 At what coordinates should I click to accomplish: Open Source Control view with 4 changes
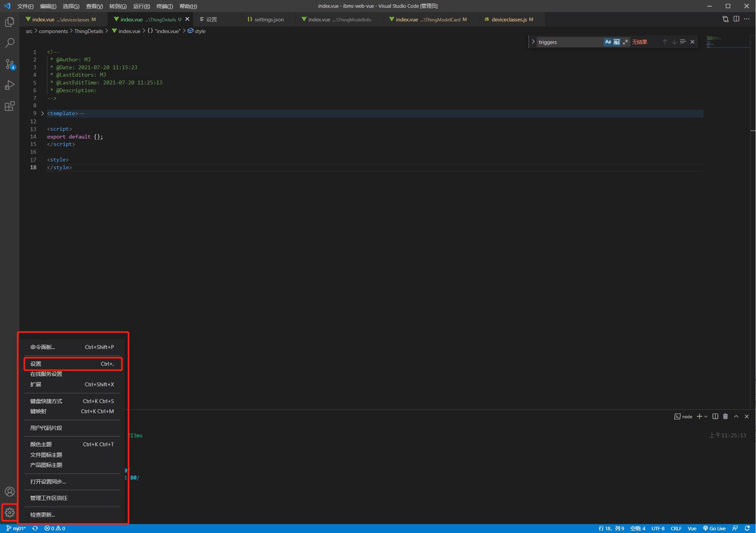click(10, 64)
